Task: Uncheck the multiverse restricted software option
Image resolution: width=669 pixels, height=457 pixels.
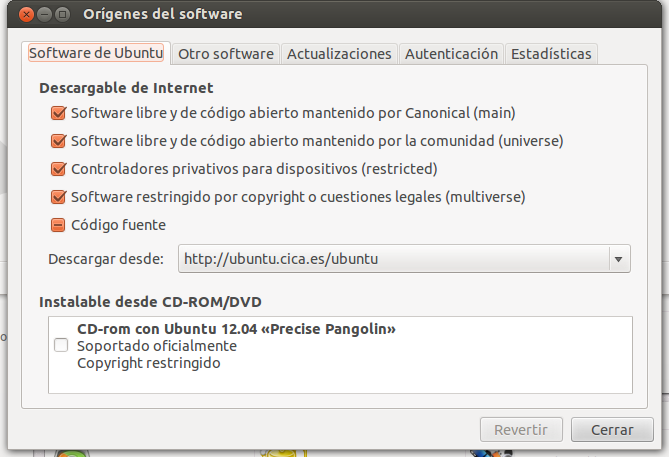Action: point(58,197)
